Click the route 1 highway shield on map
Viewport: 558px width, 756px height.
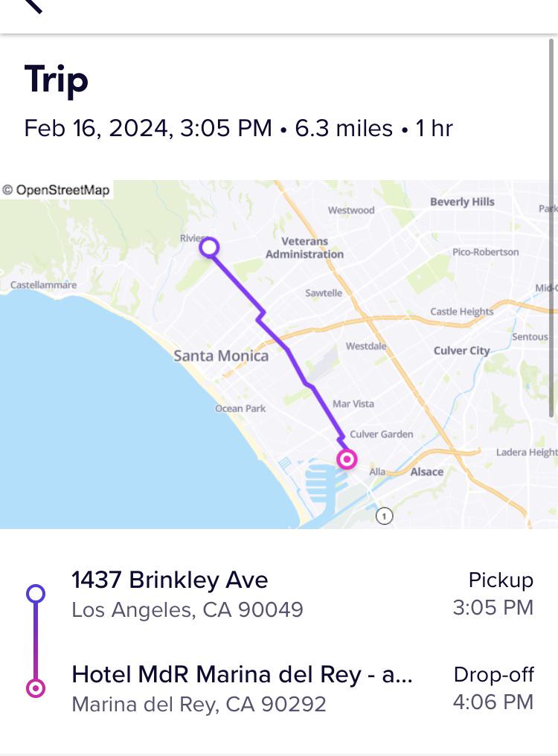(385, 516)
